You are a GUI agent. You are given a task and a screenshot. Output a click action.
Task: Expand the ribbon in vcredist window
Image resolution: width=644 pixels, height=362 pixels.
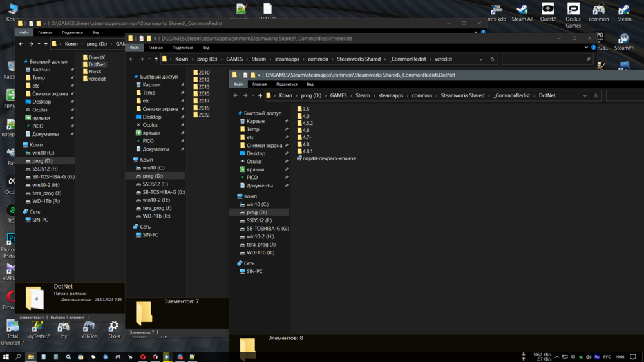[x=586, y=48]
